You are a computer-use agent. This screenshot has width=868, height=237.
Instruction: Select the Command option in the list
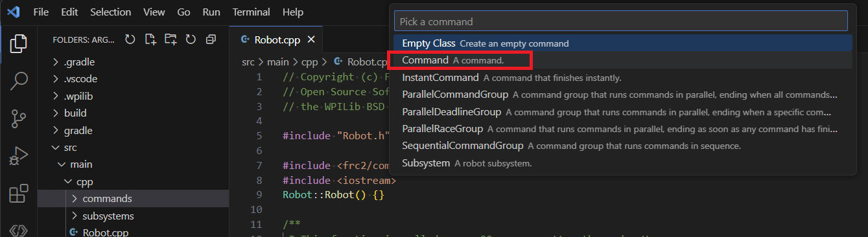pyautogui.click(x=620, y=60)
